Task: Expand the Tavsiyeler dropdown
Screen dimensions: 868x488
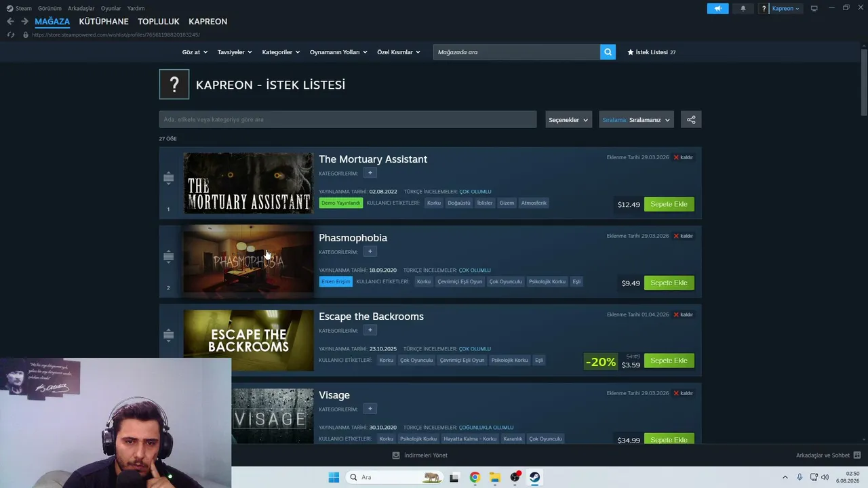Action: pyautogui.click(x=235, y=52)
